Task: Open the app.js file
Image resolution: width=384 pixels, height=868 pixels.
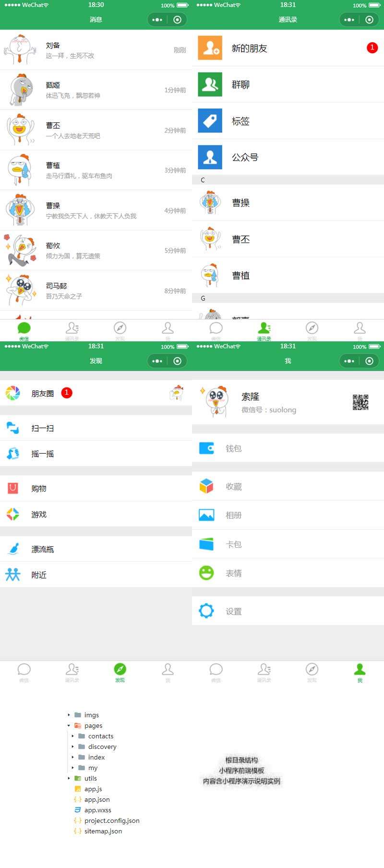Action: pos(93,789)
